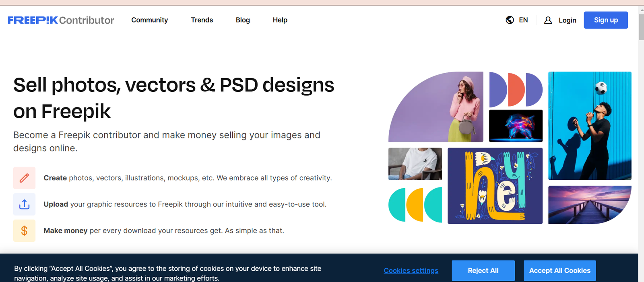Click the 'hey' lettering illustration
This screenshot has height=282, width=644.
pyautogui.click(x=495, y=186)
